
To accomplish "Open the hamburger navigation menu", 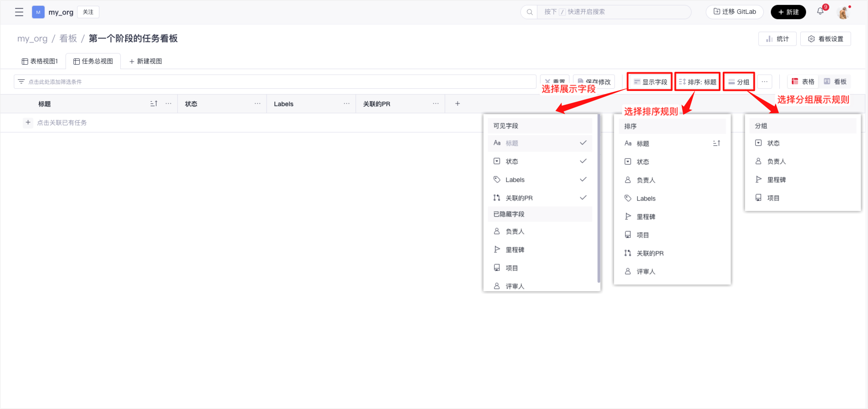I will coord(19,12).
